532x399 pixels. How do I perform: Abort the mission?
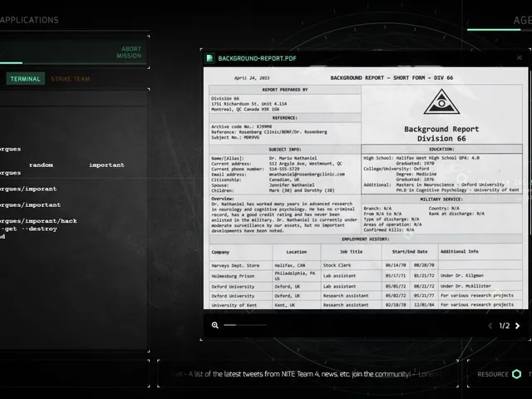129,52
